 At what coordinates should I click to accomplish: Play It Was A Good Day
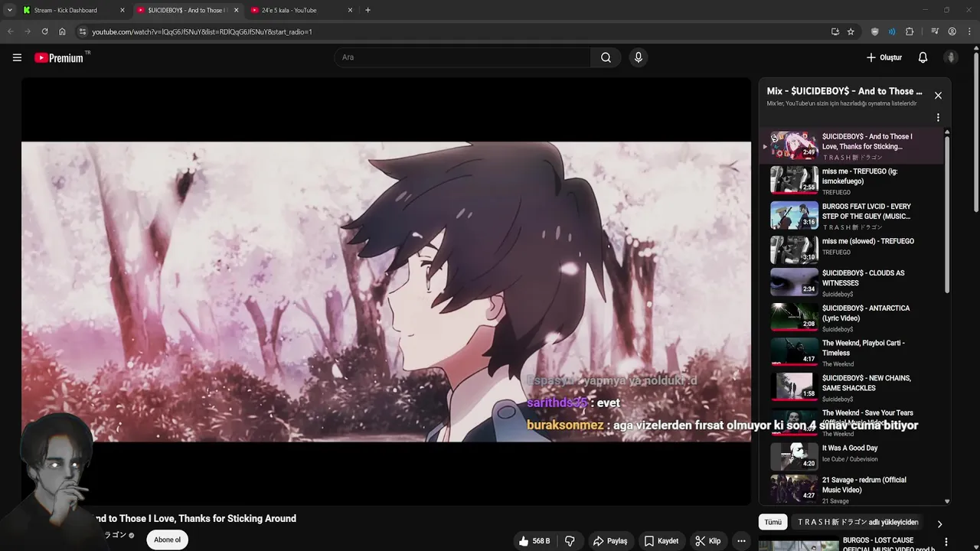click(851, 457)
